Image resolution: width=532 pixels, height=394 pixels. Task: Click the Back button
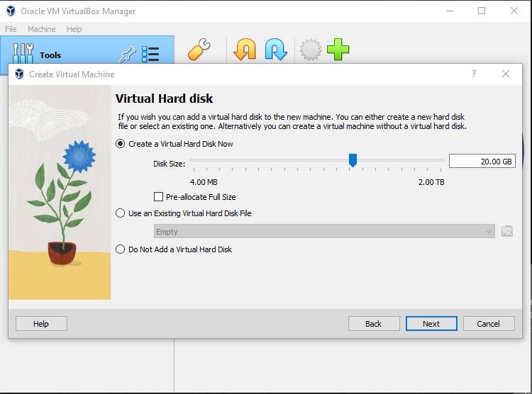click(x=374, y=324)
